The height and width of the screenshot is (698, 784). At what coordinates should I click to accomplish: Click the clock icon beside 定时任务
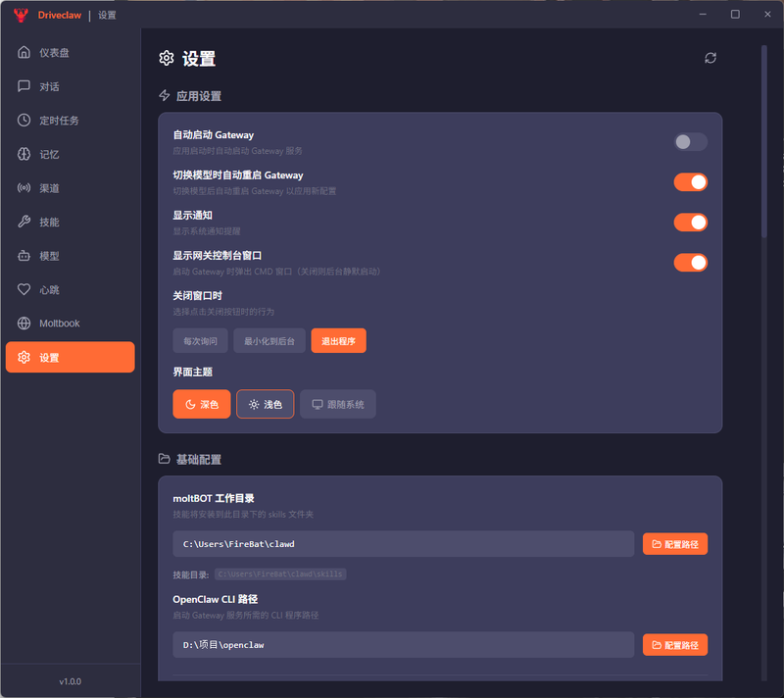24,120
